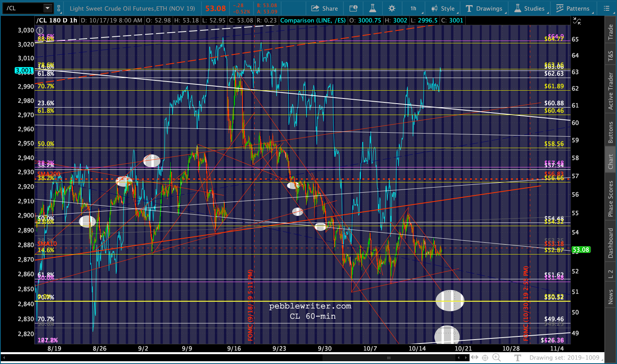The image size is (617, 364).
Task: Click the green 53.08 price bubble on axis
Action: pyautogui.click(x=581, y=250)
